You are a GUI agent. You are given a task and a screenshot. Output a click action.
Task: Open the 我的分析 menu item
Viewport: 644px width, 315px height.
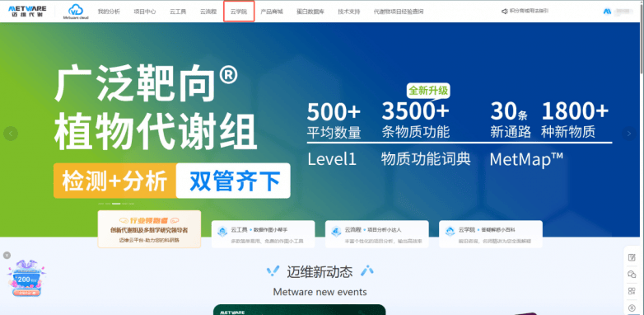109,12
